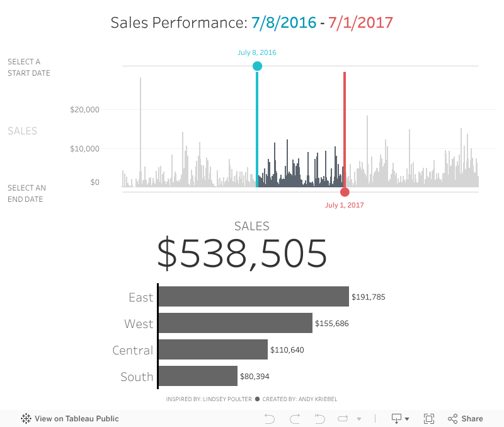Click the Tableau logo icon
Image resolution: width=504 pixels, height=427 pixels.
click(26, 419)
